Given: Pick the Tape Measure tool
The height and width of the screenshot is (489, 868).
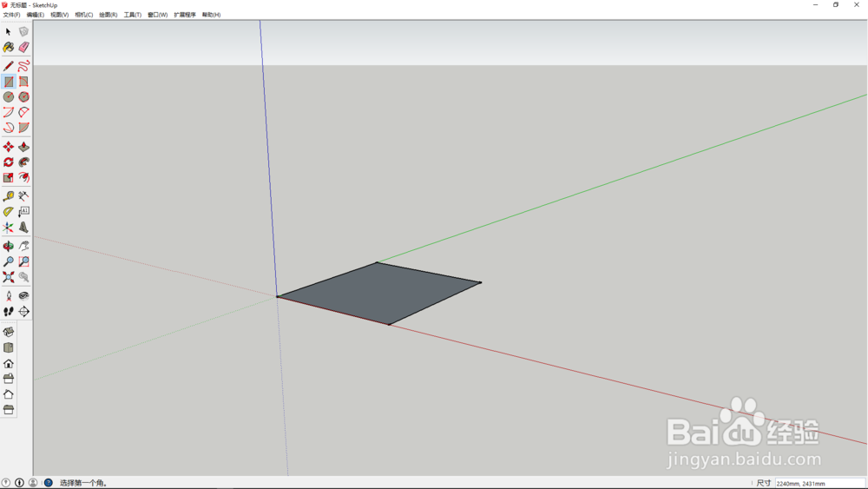Looking at the screenshot, I should pos(9,196).
